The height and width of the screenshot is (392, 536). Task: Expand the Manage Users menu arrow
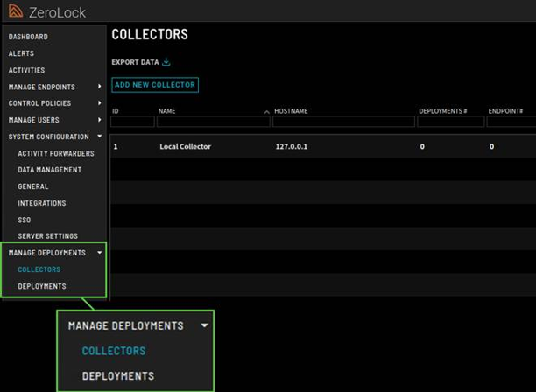pyautogui.click(x=100, y=120)
